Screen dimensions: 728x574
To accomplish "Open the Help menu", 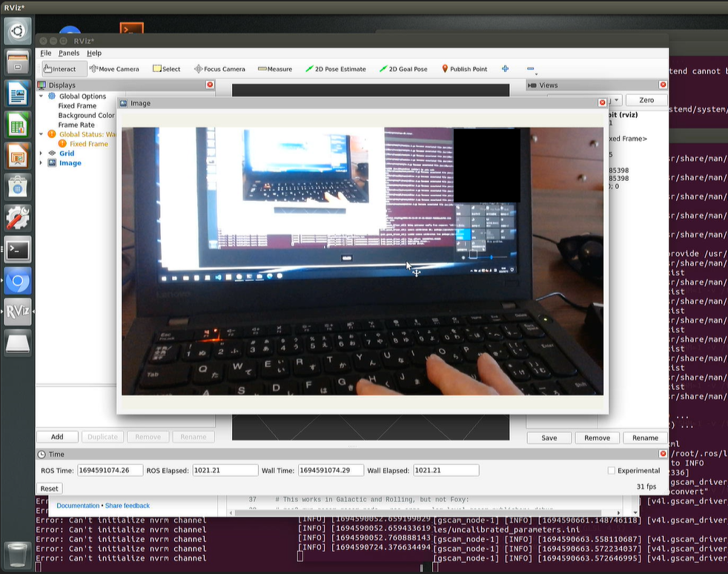I will [x=94, y=53].
